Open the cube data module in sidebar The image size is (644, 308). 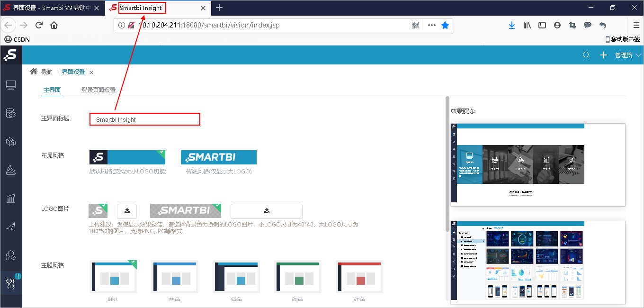click(x=11, y=142)
